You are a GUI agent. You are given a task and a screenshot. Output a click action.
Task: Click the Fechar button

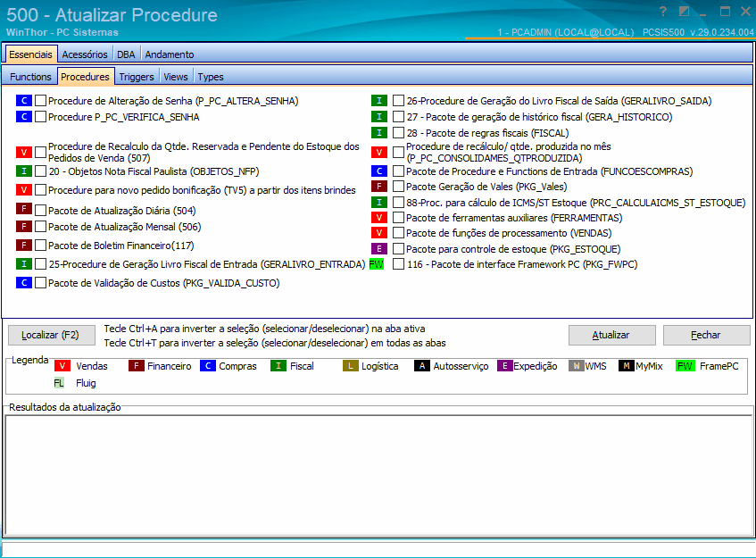click(706, 335)
